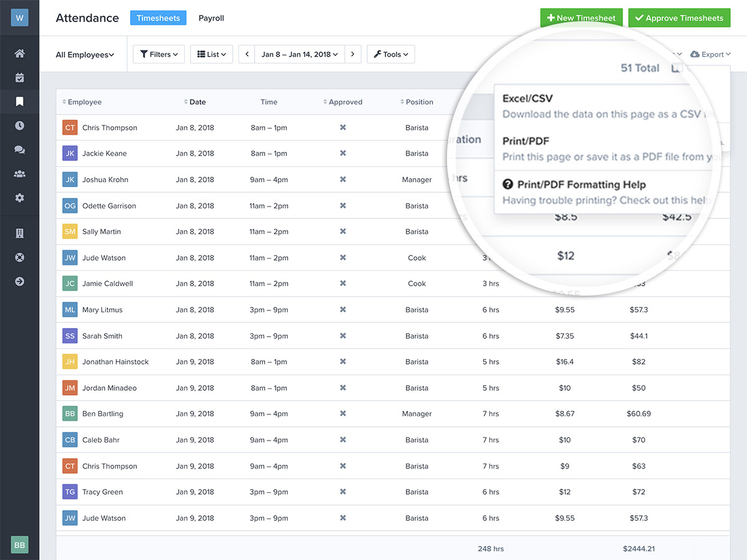Open the List view dropdown

click(x=212, y=54)
